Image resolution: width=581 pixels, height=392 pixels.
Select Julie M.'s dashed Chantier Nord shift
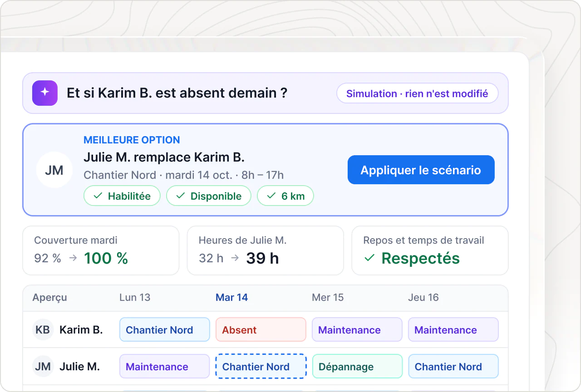261,367
